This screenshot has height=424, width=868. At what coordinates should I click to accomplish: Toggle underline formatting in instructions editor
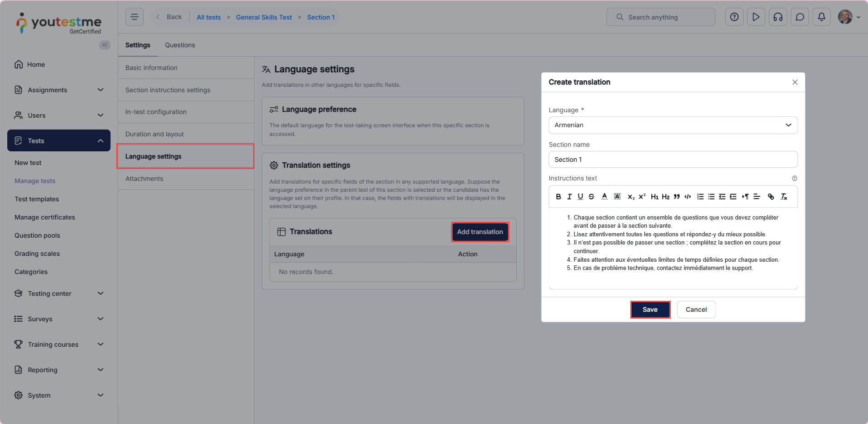[580, 197]
